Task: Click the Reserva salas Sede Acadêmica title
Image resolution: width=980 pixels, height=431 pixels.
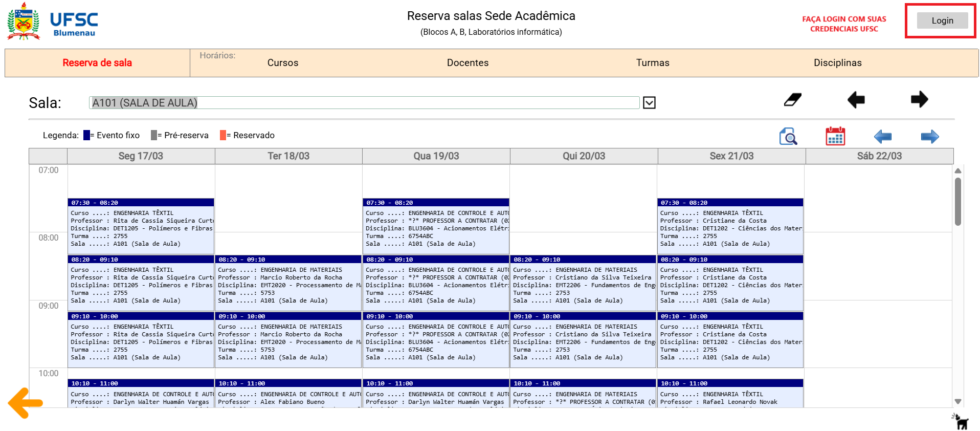Action: click(491, 16)
